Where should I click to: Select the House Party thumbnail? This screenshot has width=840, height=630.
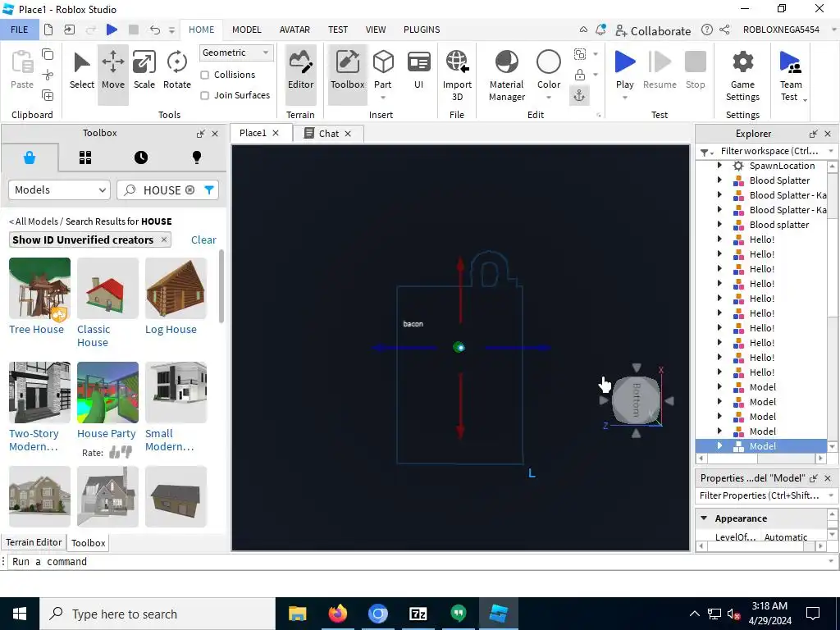(107, 393)
